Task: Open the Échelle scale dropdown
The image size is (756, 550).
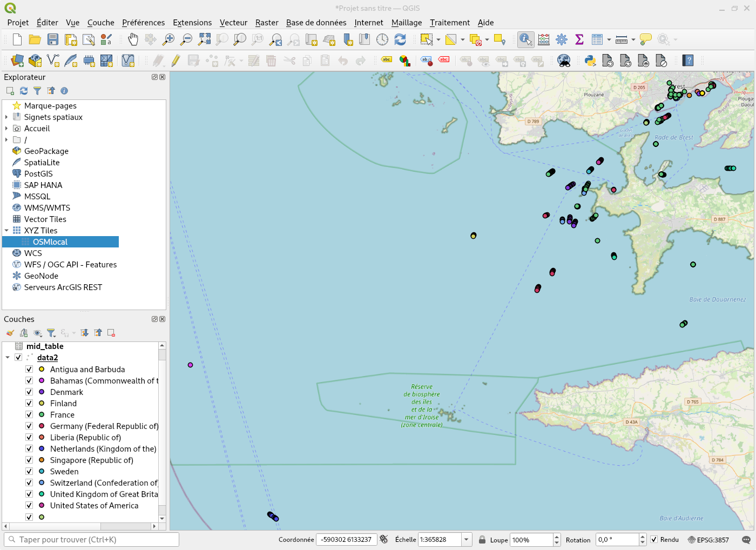Action: click(x=465, y=540)
